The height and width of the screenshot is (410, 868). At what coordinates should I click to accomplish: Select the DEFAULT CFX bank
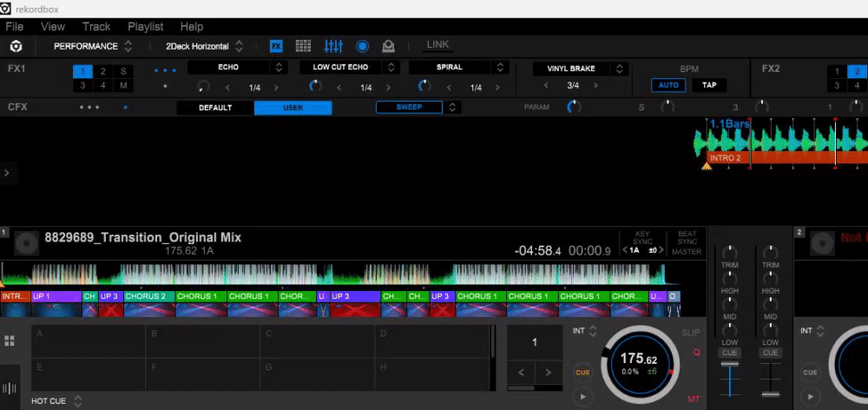[x=215, y=108]
